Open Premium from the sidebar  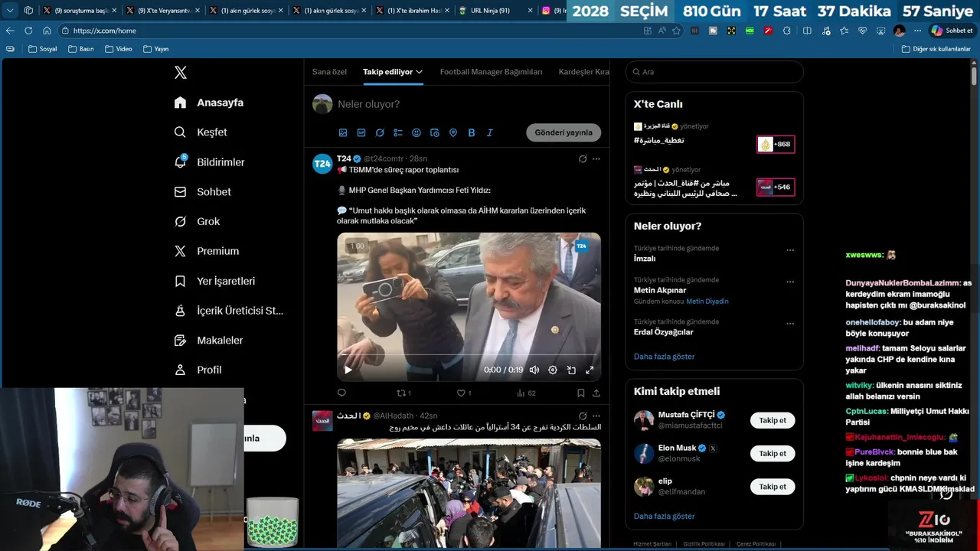(207, 251)
